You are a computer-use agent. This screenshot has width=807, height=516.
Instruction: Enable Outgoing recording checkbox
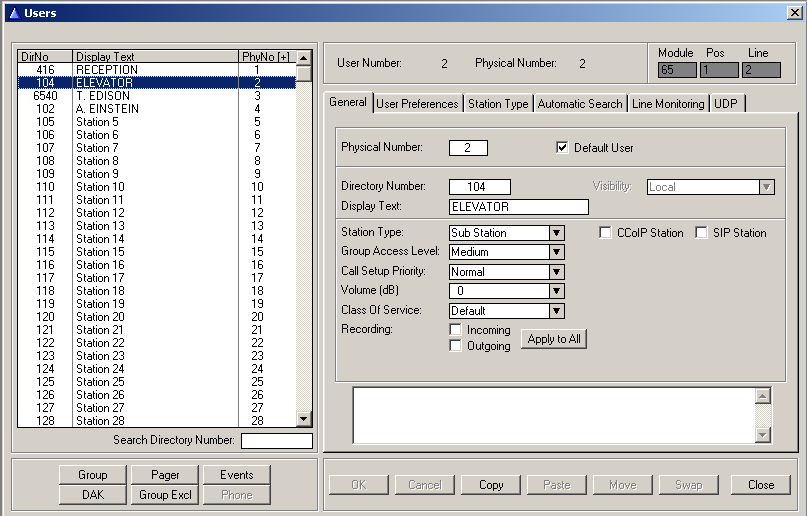click(456, 346)
